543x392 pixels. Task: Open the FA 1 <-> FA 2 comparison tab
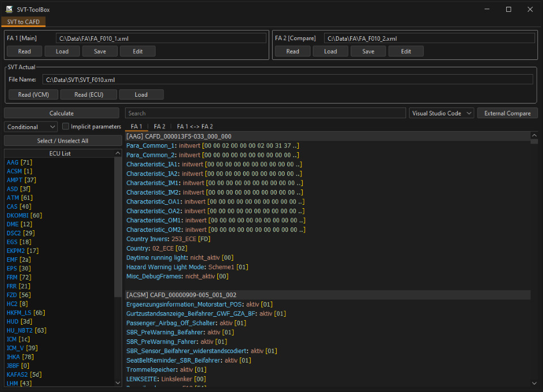tap(195, 127)
